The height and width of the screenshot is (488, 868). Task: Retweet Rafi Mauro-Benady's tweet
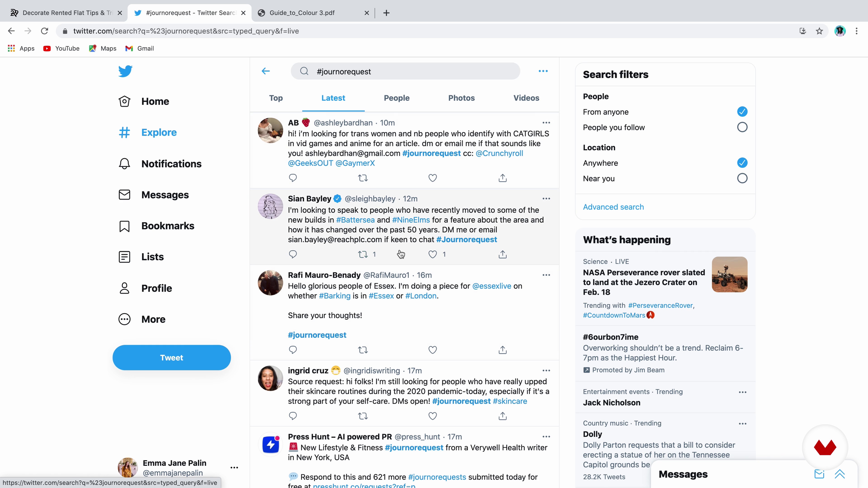click(363, 350)
